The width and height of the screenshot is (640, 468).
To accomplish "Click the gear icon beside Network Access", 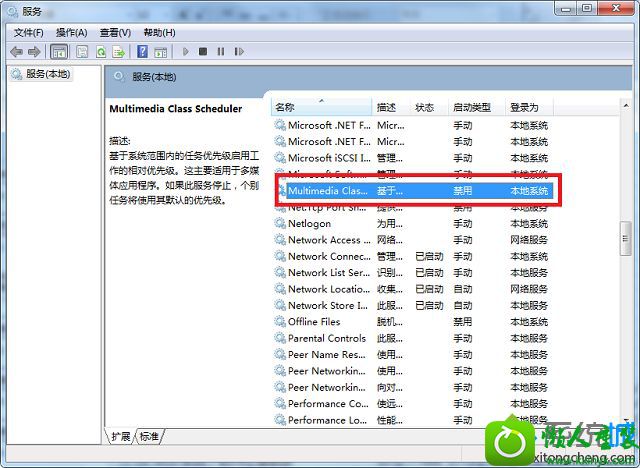I will point(280,240).
